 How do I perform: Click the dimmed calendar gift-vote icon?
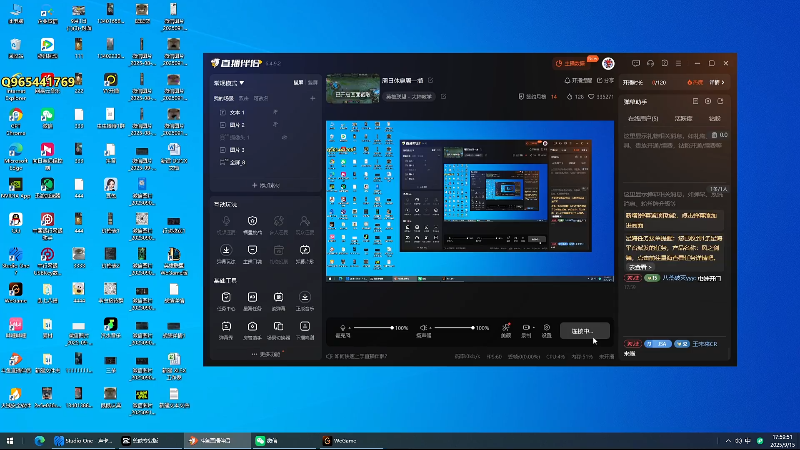279,250
